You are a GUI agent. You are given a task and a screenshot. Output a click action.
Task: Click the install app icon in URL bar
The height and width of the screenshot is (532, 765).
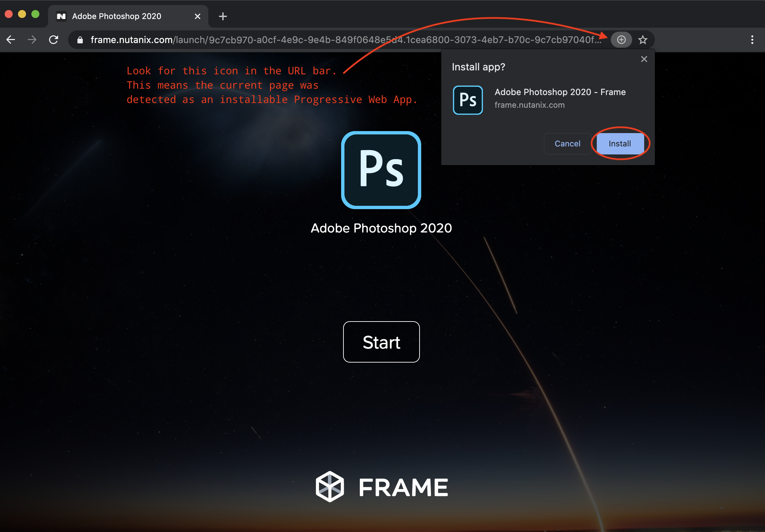click(621, 40)
